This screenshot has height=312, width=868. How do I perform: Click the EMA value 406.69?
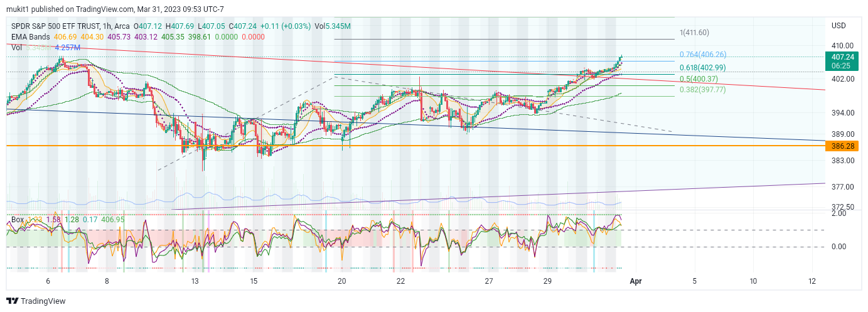[x=65, y=37]
